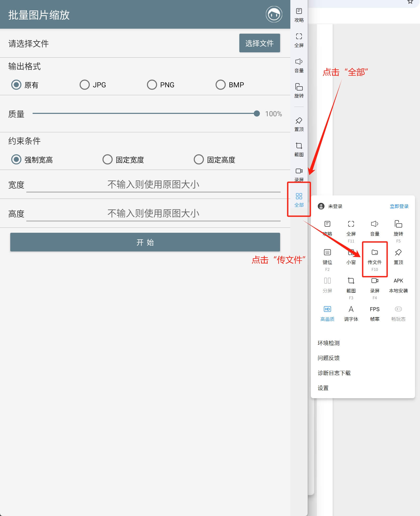Viewport: 420px width, 516px height.
Task: Toggle the 高画质 HD icon
Action: click(x=327, y=310)
